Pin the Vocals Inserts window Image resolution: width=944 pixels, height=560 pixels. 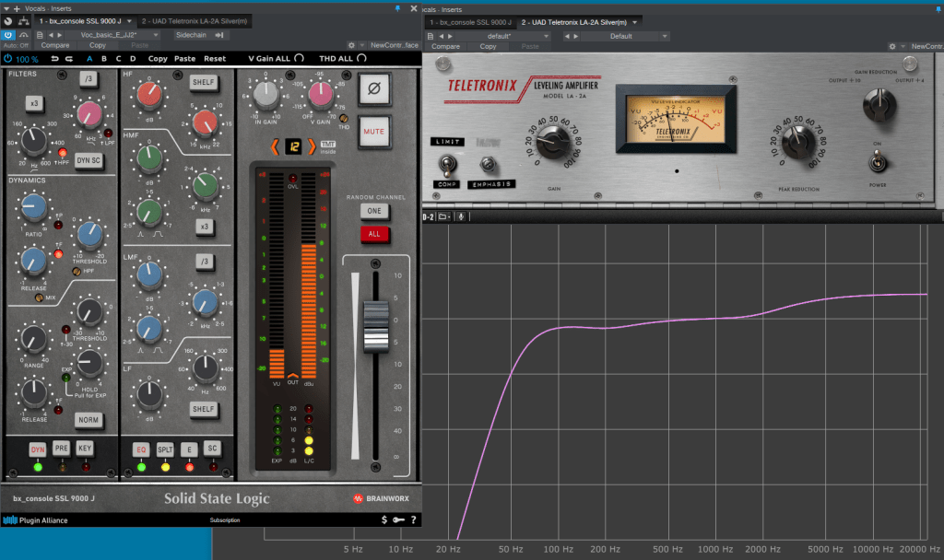pos(397,7)
